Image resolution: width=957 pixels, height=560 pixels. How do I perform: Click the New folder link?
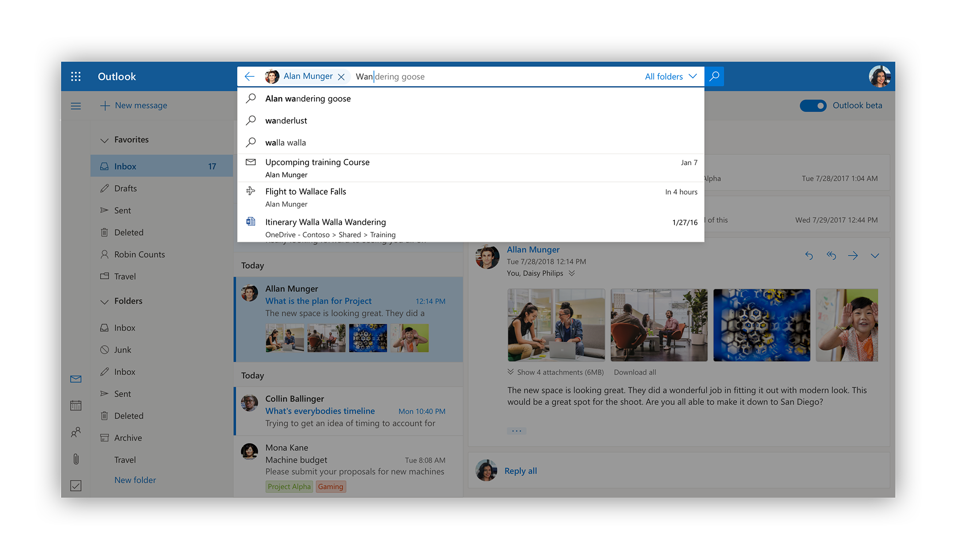pyautogui.click(x=135, y=480)
